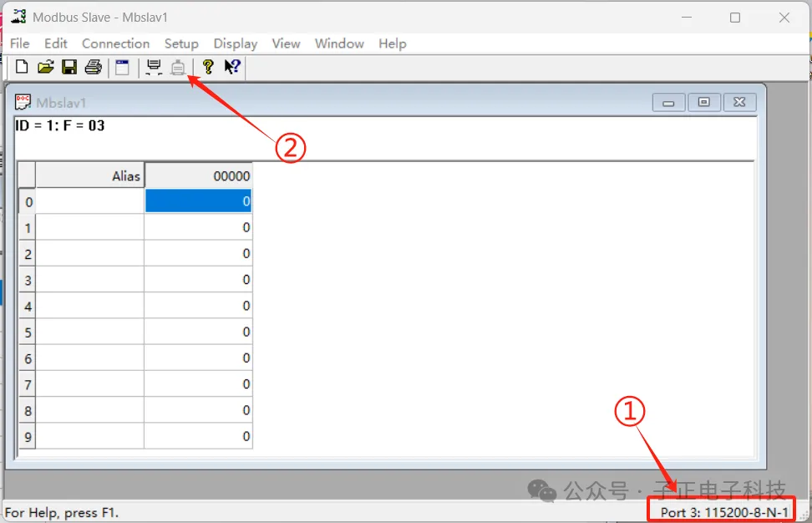The width and height of the screenshot is (812, 523).
Task: Restore the Mbslav1 child window
Action: point(703,101)
